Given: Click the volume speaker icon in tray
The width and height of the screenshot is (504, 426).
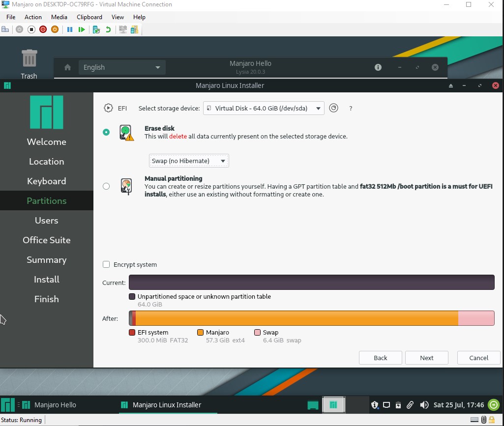Looking at the screenshot, I should tap(424, 405).
